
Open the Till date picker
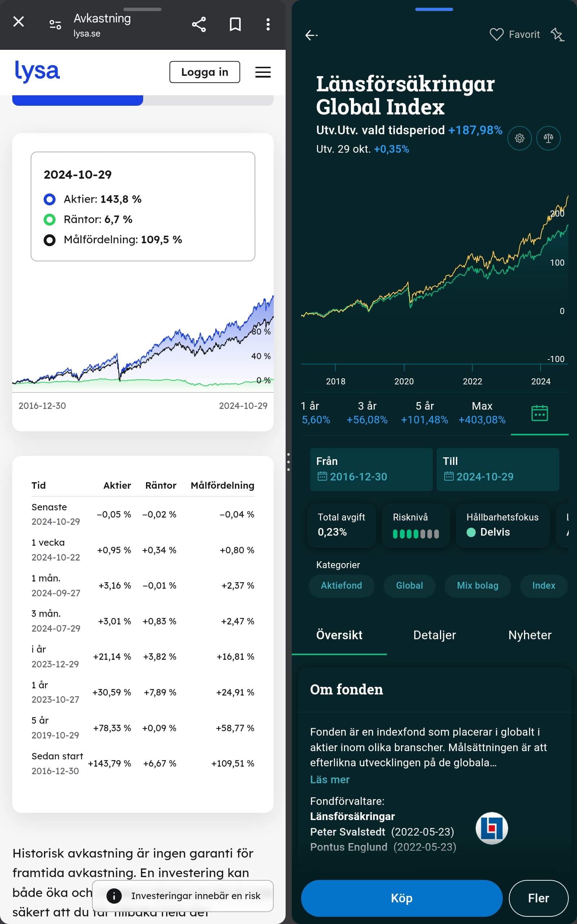tap(497, 469)
